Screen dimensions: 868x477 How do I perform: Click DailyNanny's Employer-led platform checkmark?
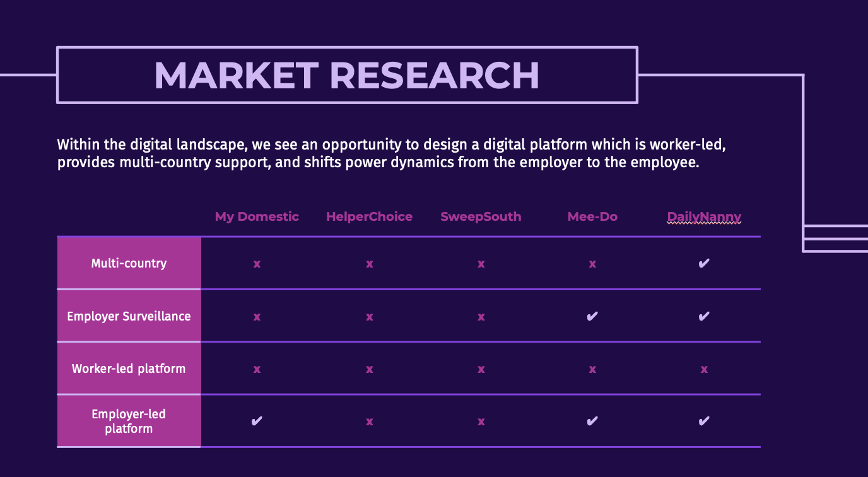coord(704,421)
